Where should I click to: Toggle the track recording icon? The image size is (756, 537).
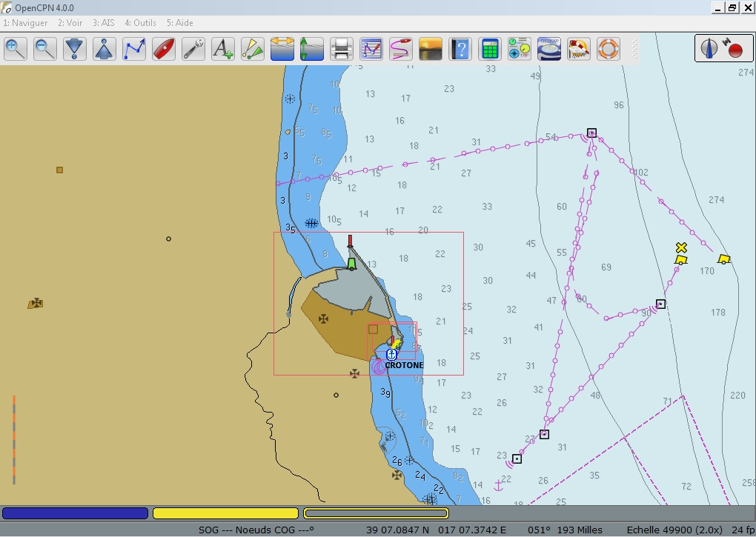click(401, 50)
